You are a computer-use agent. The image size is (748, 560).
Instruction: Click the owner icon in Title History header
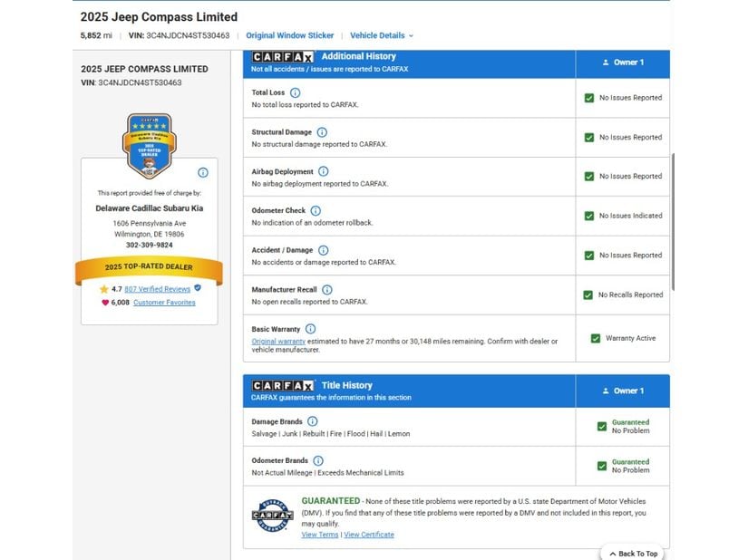tap(606, 391)
